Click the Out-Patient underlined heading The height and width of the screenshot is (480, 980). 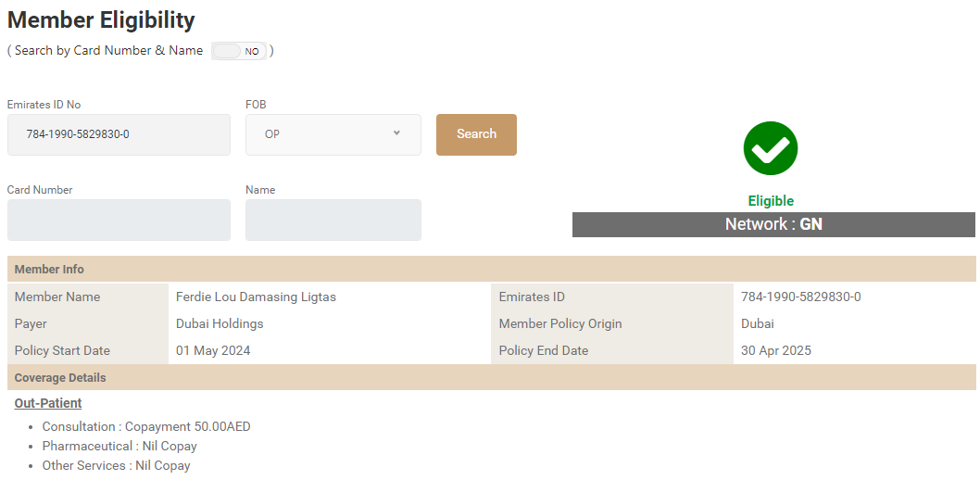(x=48, y=403)
